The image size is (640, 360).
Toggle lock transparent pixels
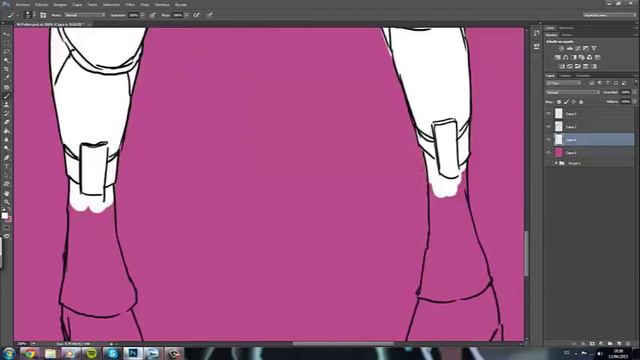click(x=559, y=102)
